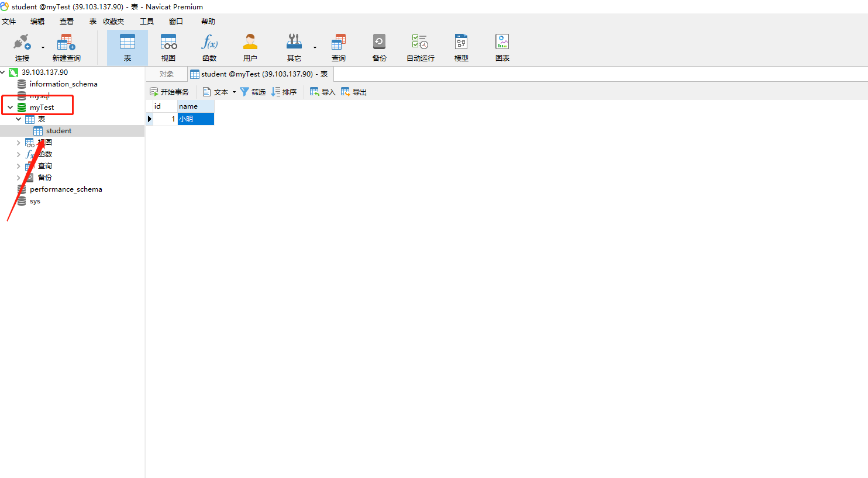Select the Table (表) toolbar icon
The image size is (868, 478).
click(128, 42)
